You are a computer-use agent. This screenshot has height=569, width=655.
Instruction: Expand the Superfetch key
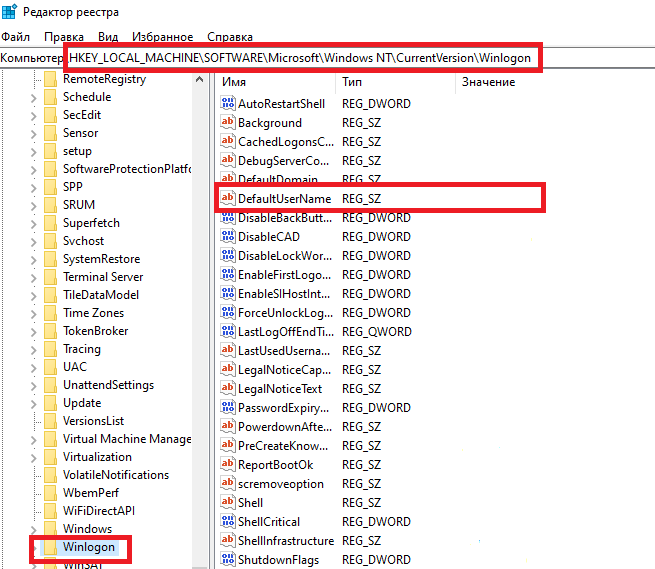coord(34,224)
